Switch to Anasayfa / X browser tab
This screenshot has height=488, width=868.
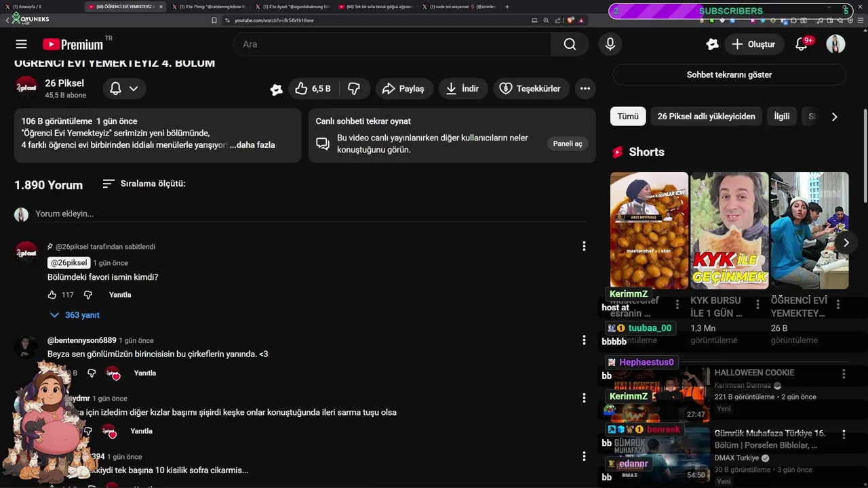[41, 7]
